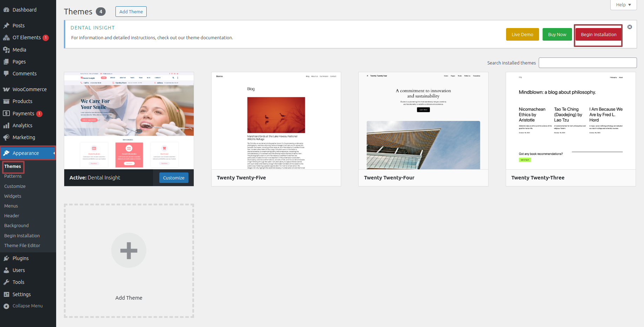Click the Posts pushpin icon

(x=6, y=26)
